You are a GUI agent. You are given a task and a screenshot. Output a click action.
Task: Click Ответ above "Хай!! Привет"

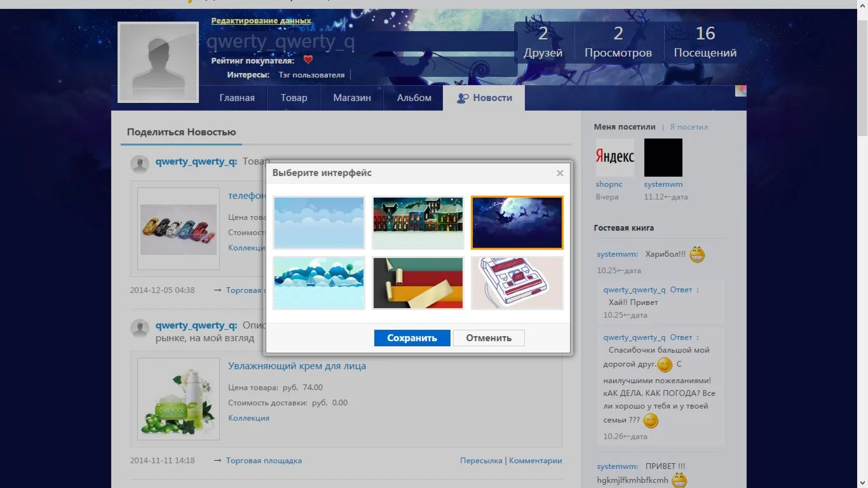pos(681,290)
